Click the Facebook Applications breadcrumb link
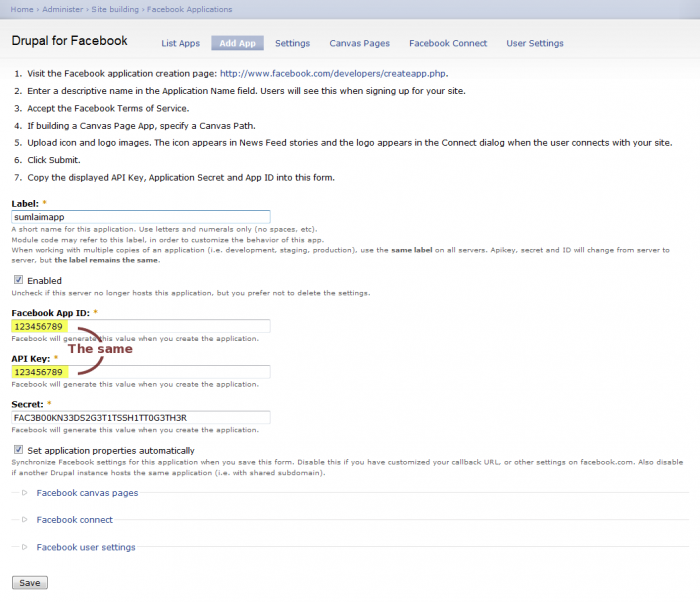Screen dimensions: 700x602 (189, 9)
